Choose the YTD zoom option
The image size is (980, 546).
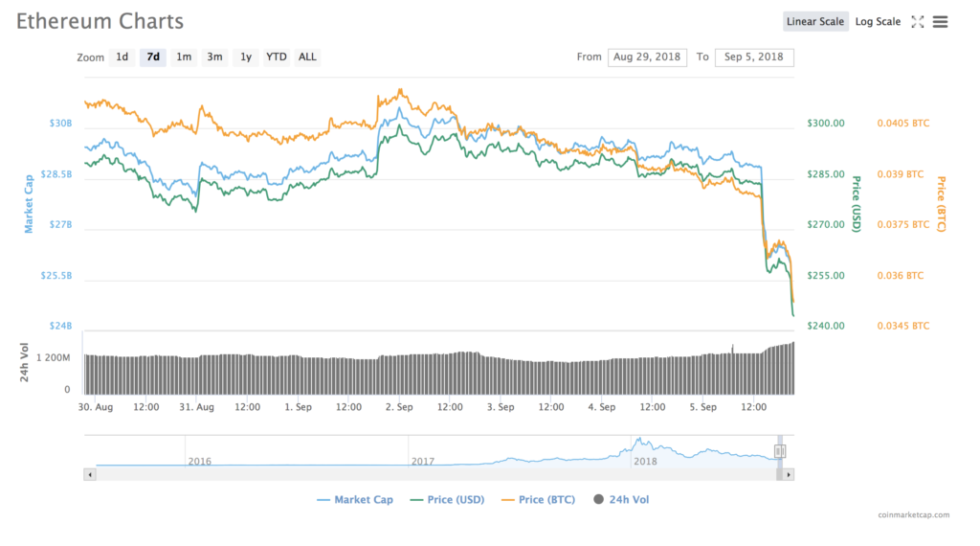[x=277, y=57]
